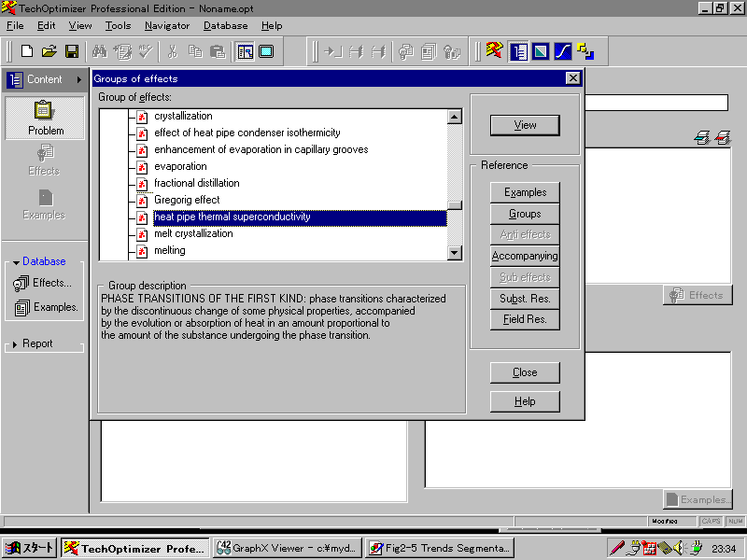747x560 pixels.
Task: Open a file using the folder icon
Action: tap(49, 51)
